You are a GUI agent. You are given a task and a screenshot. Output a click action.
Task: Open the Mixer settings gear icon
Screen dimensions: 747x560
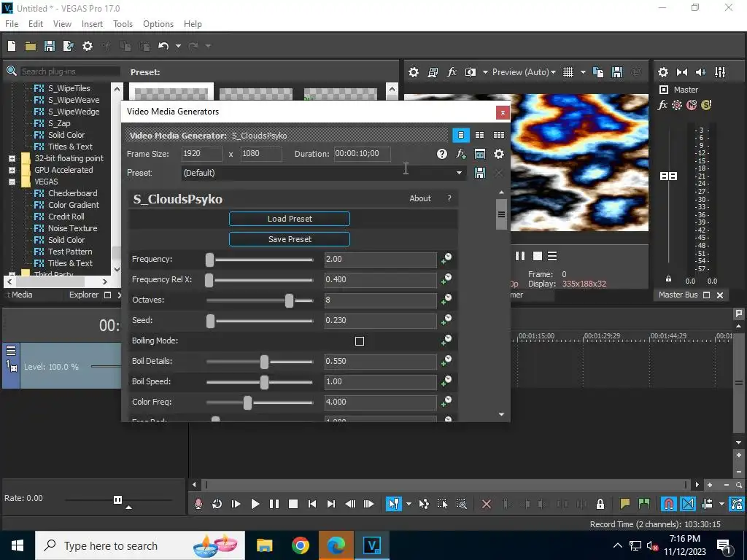(662, 72)
